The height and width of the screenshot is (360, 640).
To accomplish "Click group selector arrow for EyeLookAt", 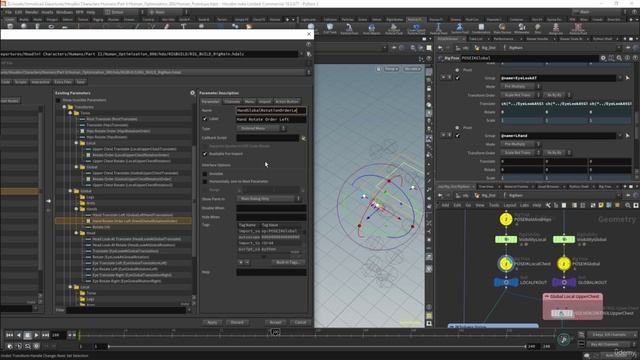I will (x=627, y=78).
